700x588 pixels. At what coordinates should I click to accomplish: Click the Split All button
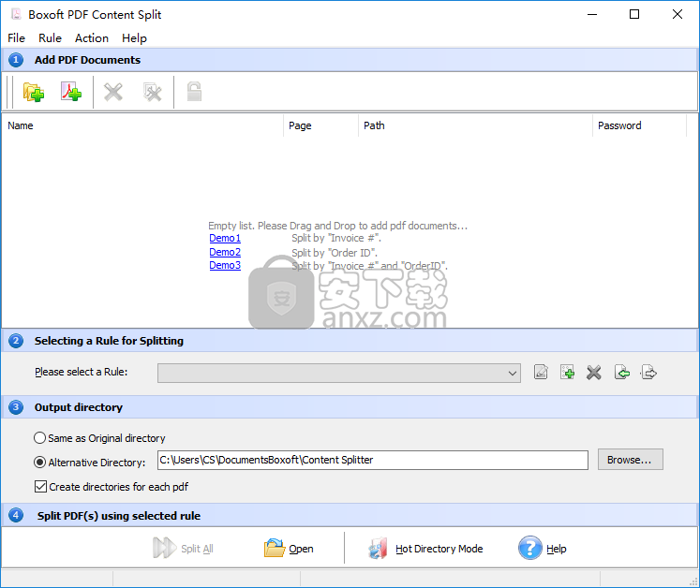[184, 549]
